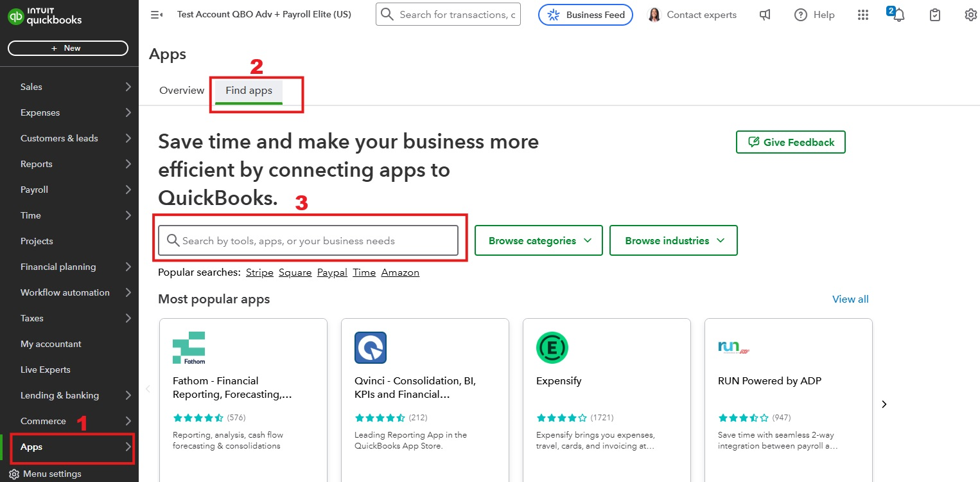Expand the Payroll menu chevron
The width and height of the screenshot is (980, 482).
(x=128, y=190)
